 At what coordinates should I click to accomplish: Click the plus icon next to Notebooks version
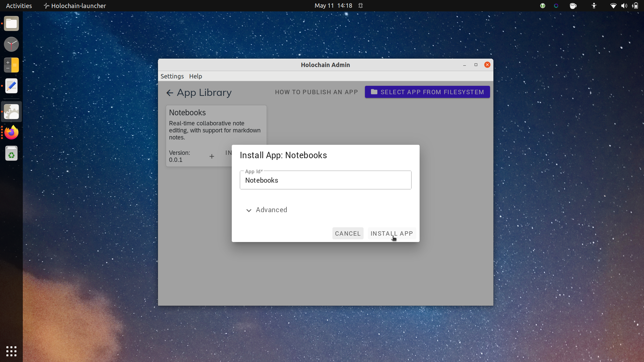coord(212,156)
